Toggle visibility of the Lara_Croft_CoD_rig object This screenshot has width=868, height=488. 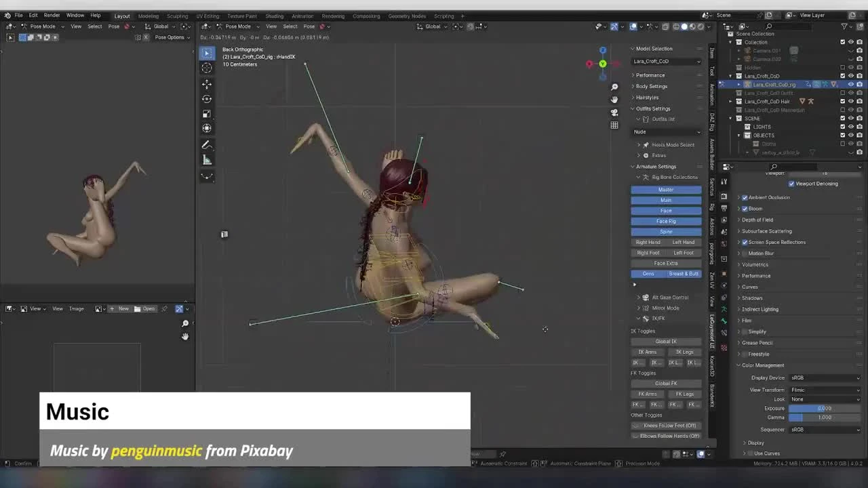pyautogui.click(x=851, y=84)
